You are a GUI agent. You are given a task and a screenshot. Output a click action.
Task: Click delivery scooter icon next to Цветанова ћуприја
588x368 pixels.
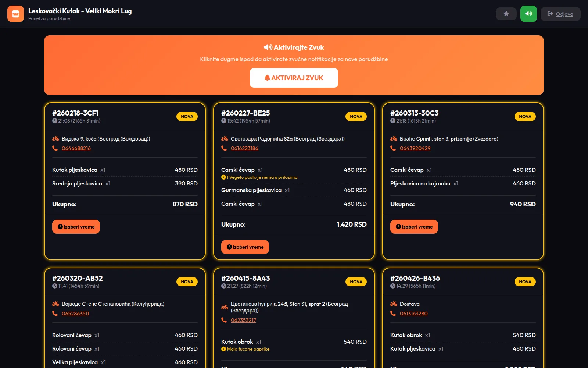pyautogui.click(x=225, y=307)
